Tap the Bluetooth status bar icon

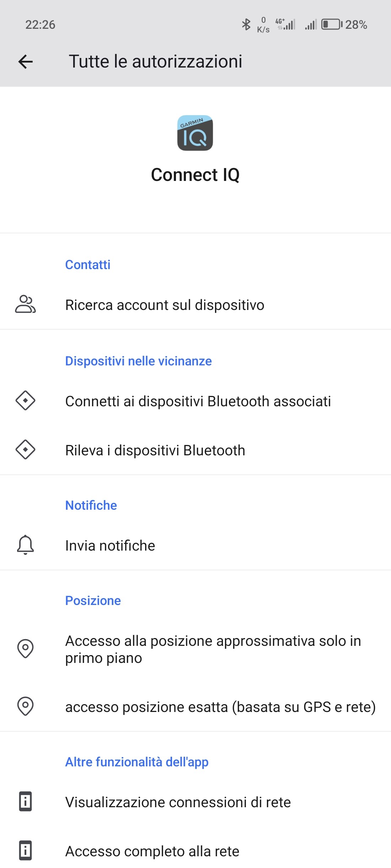tap(246, 25)
